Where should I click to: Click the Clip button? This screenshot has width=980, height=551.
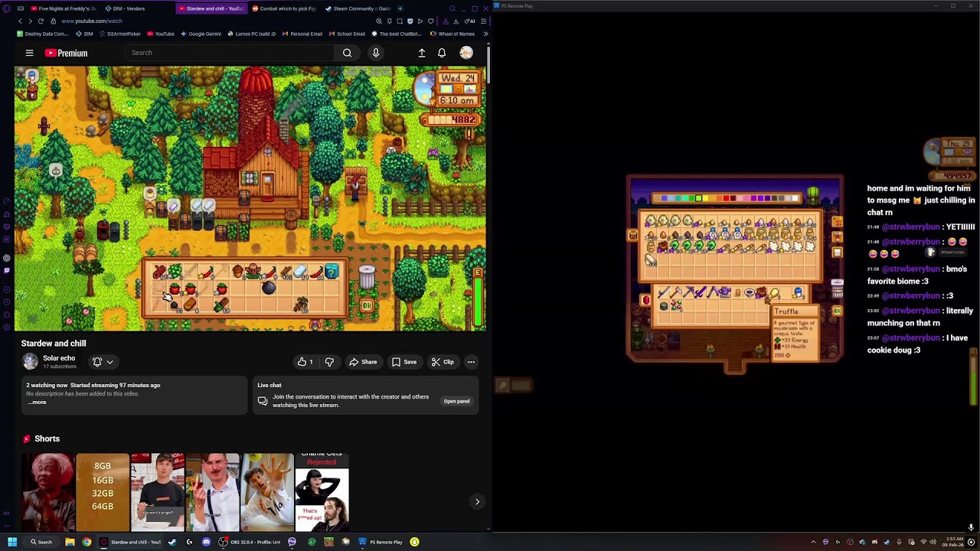443,362
